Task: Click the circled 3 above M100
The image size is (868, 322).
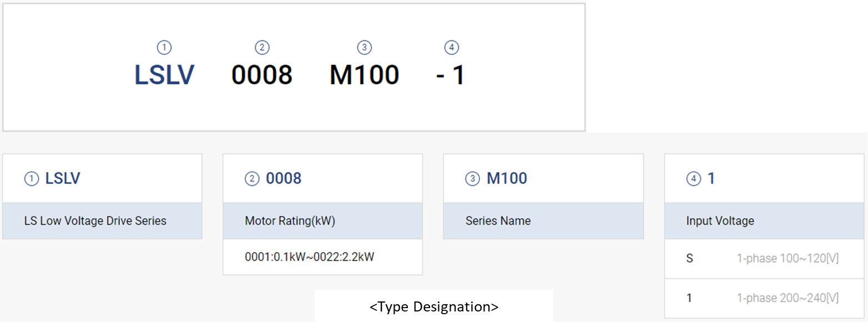Action: point(364,48)
